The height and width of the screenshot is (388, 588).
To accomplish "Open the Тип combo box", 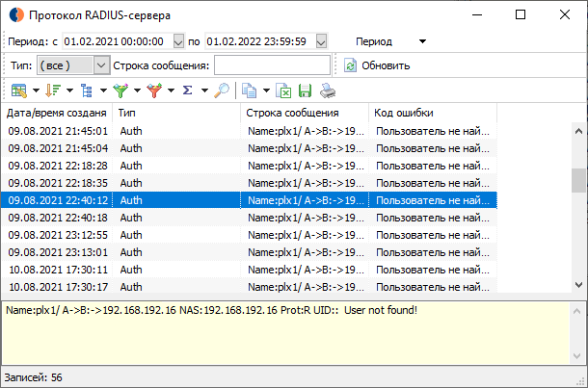I will coord(101,65).
